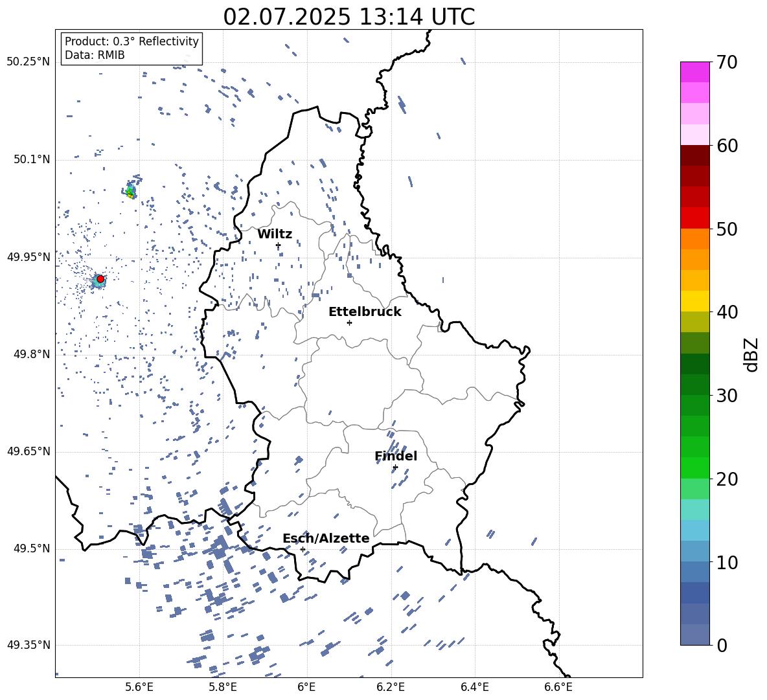Click the Esch/Alzette station cross marker
The image size is (767, 700).
click(303, 549)
